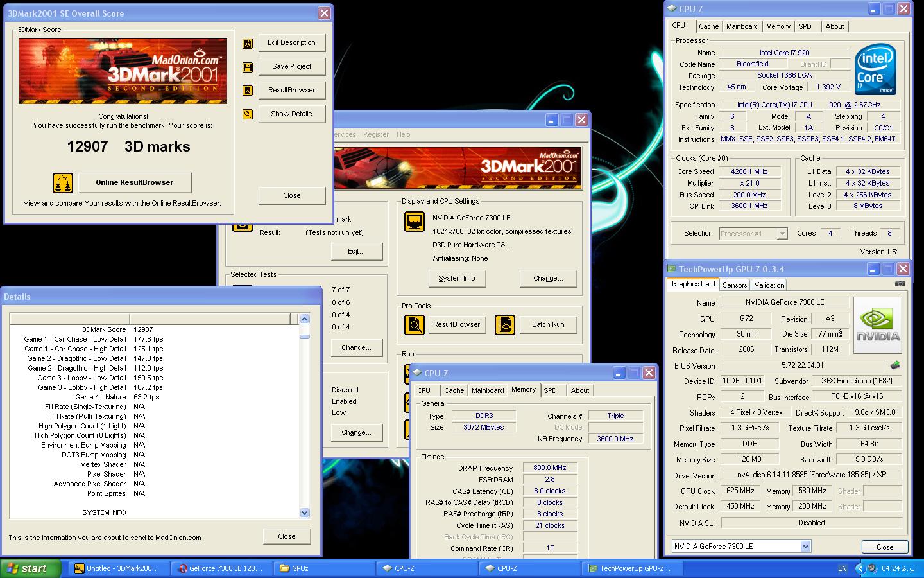Click the Save Project floppy icon
The width and height of the screenshot is (924, 578).
coord(248,67)
